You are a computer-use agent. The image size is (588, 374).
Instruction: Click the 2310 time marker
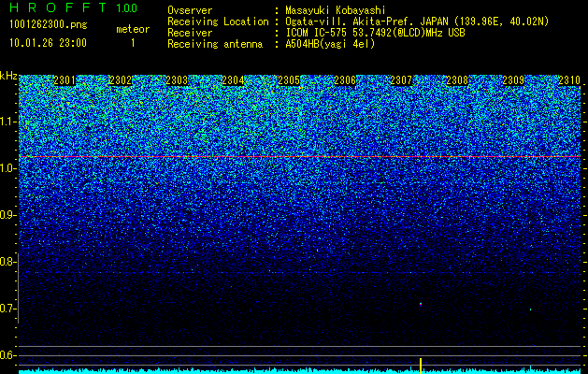(569, 80)
